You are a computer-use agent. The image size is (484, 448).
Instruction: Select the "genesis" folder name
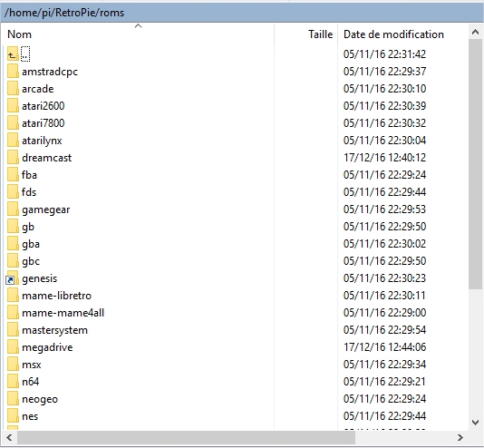40,278
